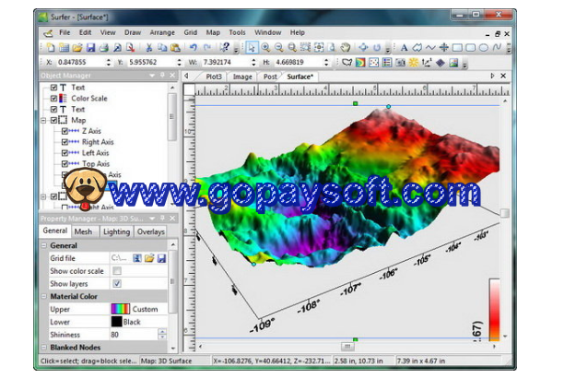The height and width of the screenshot is (379, 588).
Task: Pick the Polygon drawing tool
Action: tap(417, 47)
